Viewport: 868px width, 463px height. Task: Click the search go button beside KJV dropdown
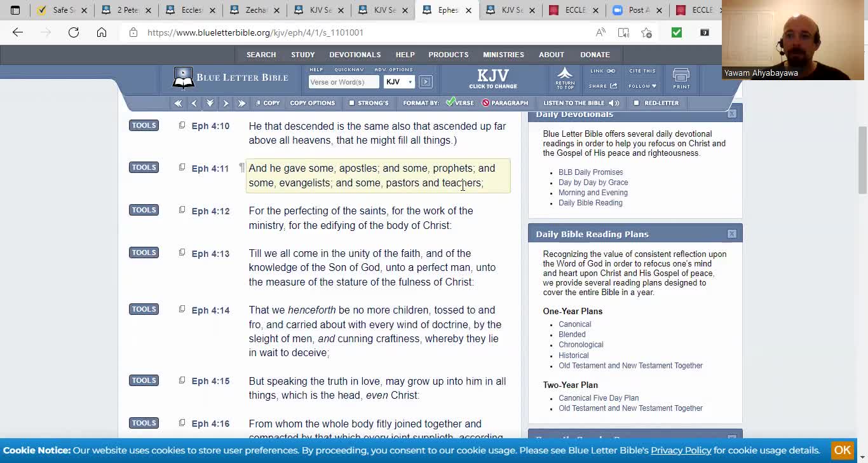(x=426, y=81)
